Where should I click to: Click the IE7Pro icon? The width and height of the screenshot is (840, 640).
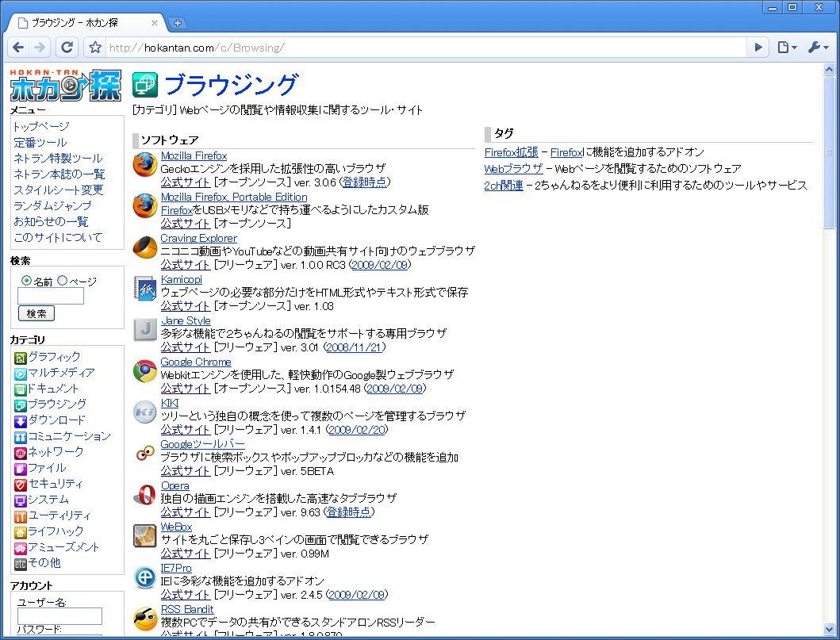(144, 577)
